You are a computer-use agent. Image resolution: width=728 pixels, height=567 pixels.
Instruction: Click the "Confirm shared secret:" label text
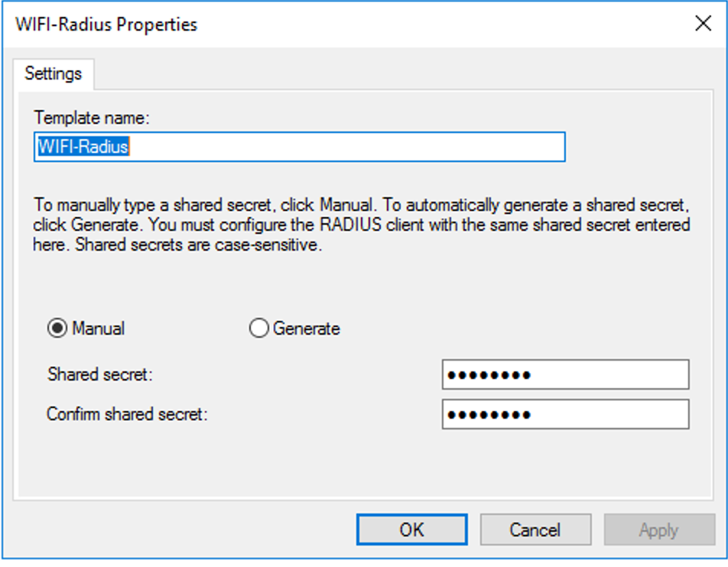127,414
